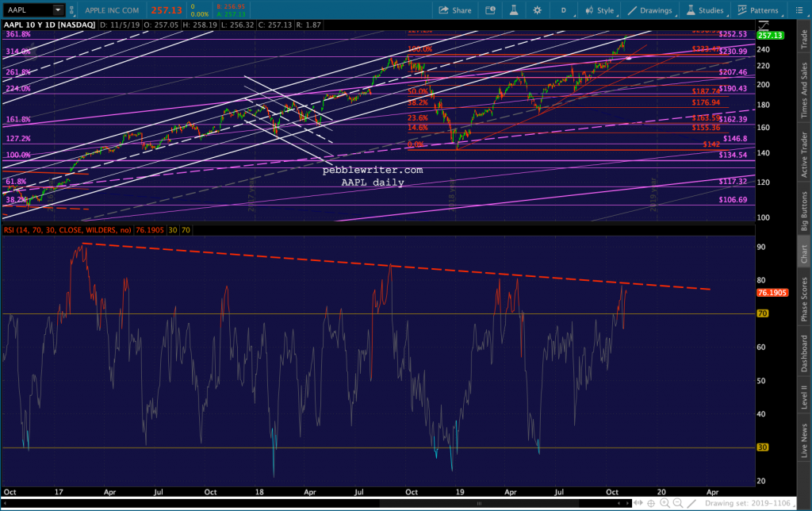
Task: Open the Active Trader side tab
Action: pyautogui.click(x=804, y=155)
